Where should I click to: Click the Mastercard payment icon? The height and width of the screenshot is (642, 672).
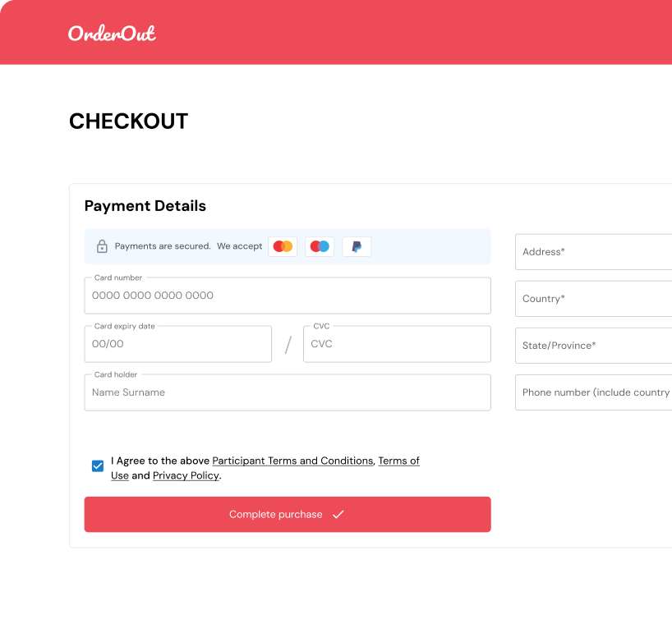[x=283, y=246]
